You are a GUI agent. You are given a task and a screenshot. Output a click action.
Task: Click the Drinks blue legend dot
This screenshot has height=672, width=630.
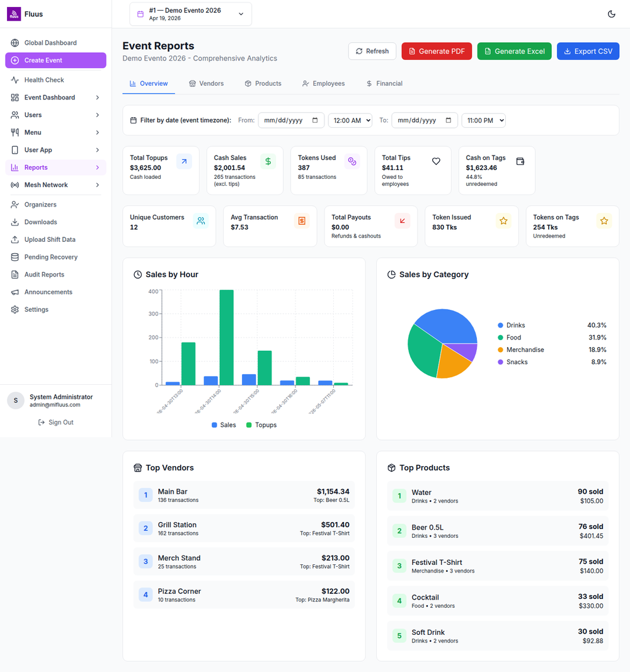500,326
